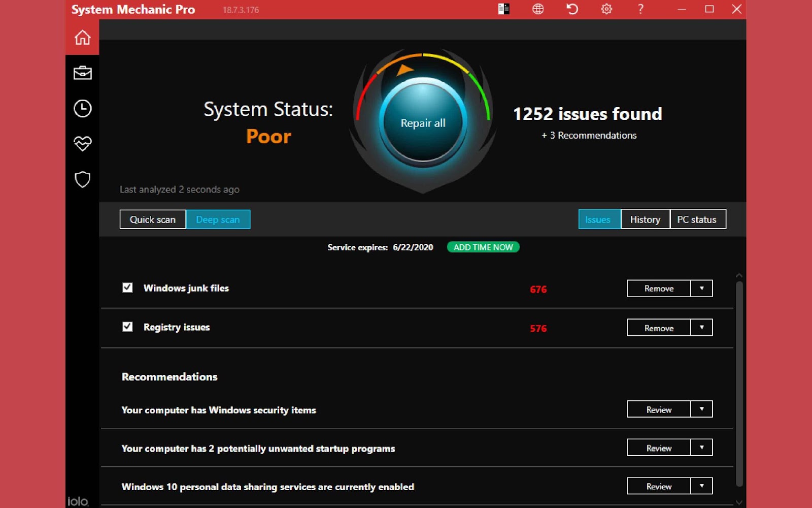Click scrollbar down arrow of issues list
This screenshot has width=812, height=508.
click(739, 502)
